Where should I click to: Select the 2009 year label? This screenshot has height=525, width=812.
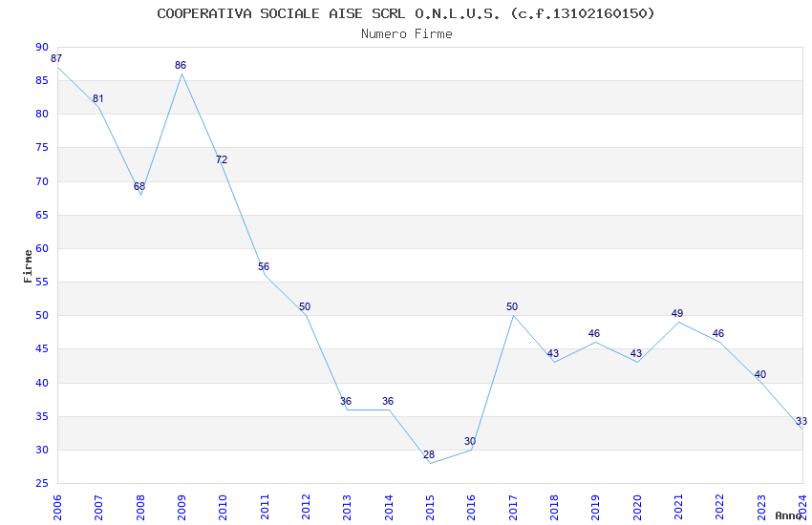(x=182, y=507)
